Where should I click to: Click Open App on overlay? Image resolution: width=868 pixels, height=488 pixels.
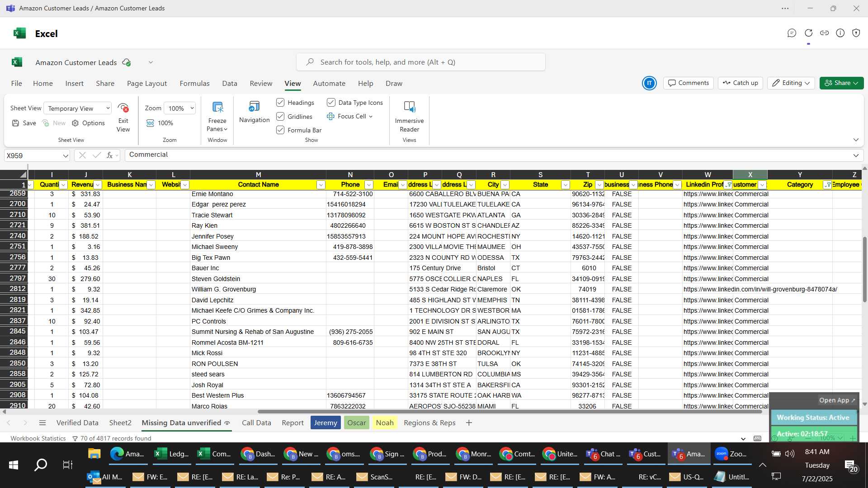point(837,400)
